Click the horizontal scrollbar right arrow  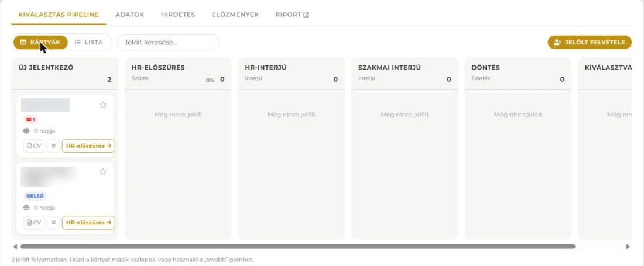[x=628, y=247]
